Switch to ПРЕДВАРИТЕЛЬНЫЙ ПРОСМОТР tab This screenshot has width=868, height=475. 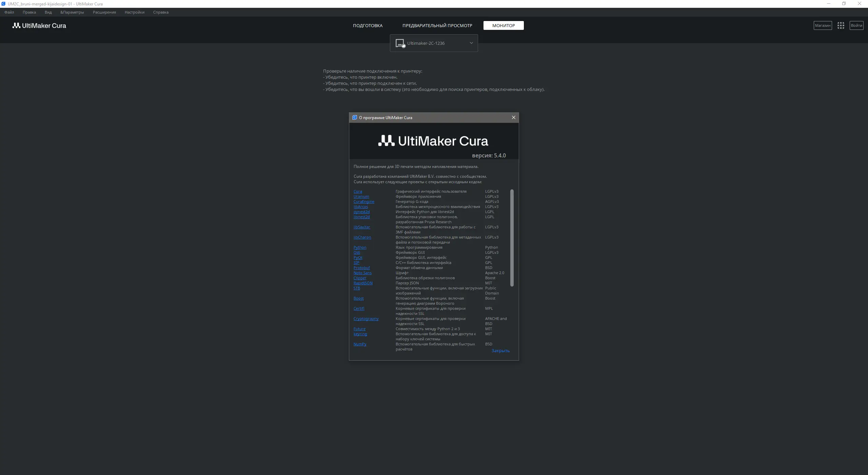click(x=437, y=25)
